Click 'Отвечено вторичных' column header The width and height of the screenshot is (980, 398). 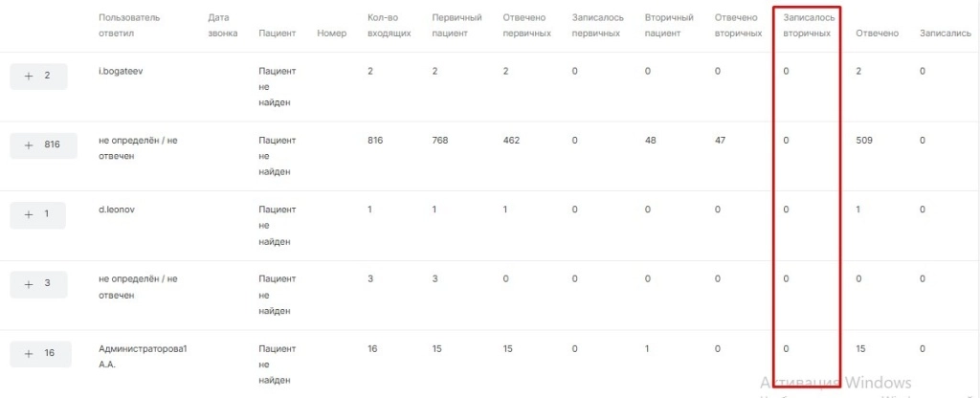738,26
